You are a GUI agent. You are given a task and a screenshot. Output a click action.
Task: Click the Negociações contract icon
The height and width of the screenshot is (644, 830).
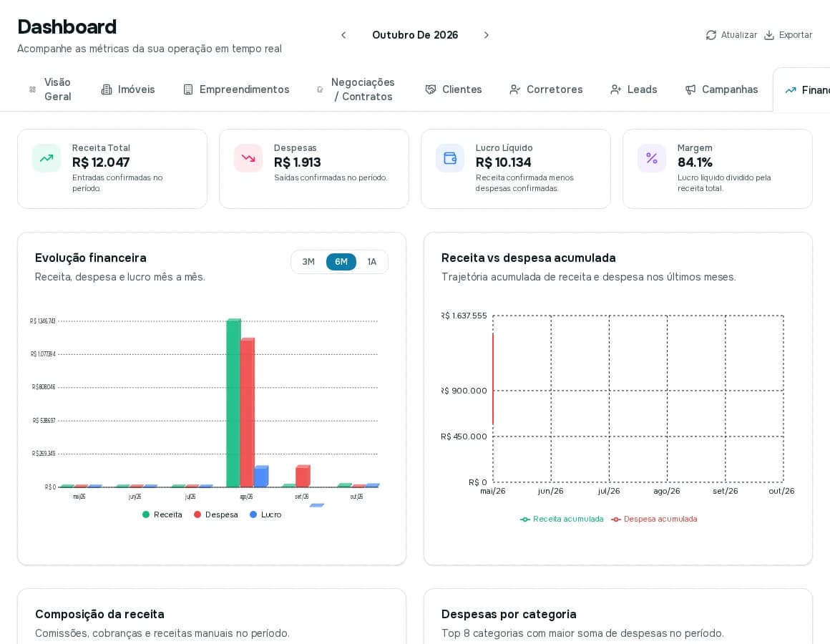pyautogui.click(x=320, y=89)
